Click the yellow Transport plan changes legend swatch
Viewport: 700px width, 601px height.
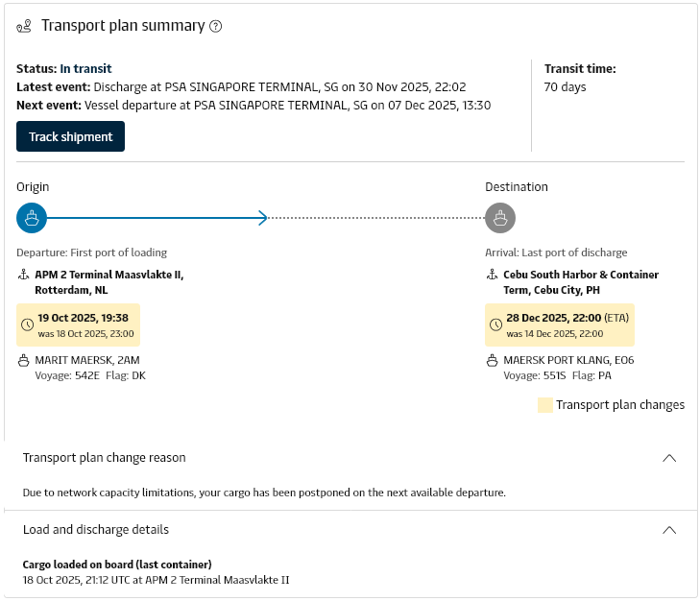[544, 405]
